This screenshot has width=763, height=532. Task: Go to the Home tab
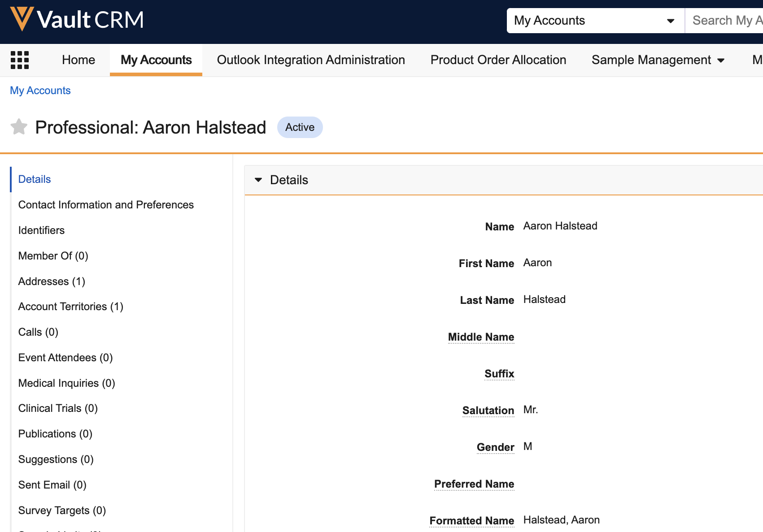(78, 60)
